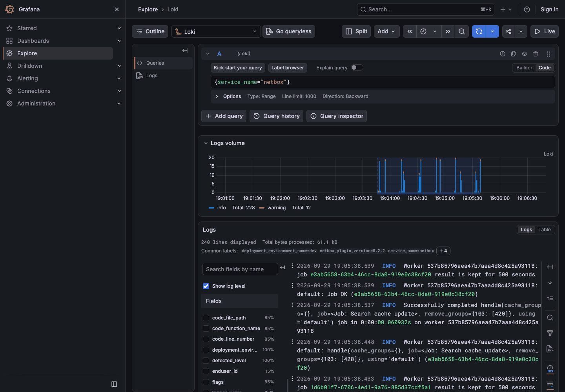Uncheck Show log level
Image resolution: width=565 pixels, height=392 pixels.
(x=206, y=286)
